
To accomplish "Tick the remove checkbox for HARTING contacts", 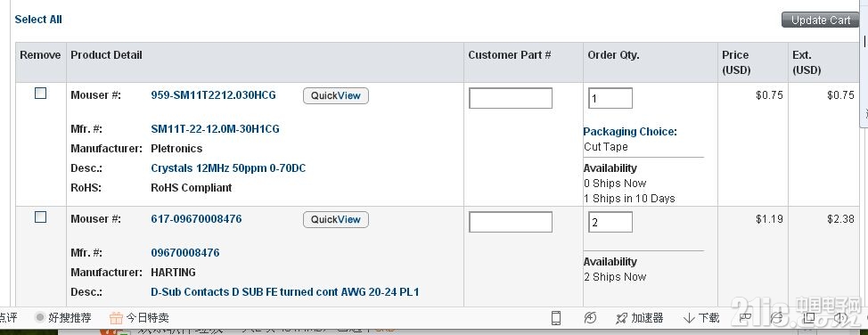I will click(40, 217).
